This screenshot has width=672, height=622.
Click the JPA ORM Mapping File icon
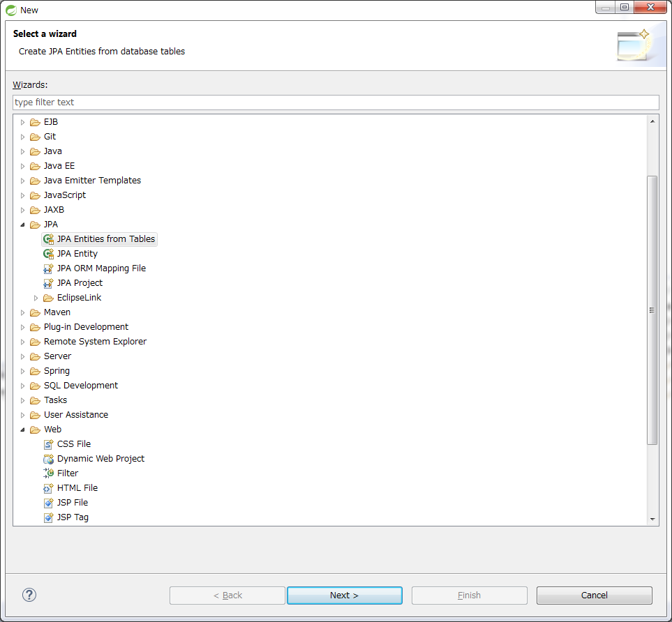[48, 268]
